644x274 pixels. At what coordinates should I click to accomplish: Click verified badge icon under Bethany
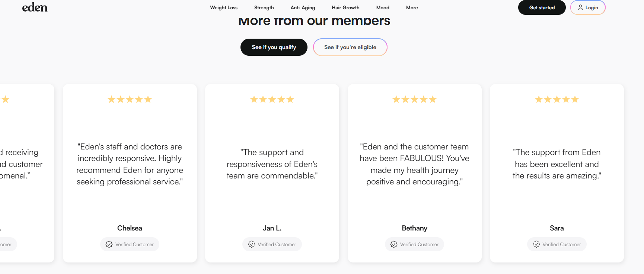coord(394,244)
